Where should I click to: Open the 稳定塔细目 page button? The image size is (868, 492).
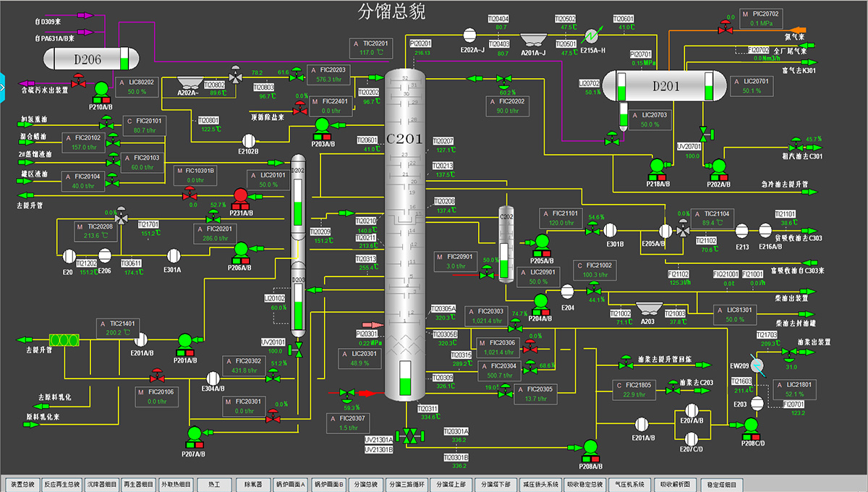pyautogui.click(x=720, y=484)
